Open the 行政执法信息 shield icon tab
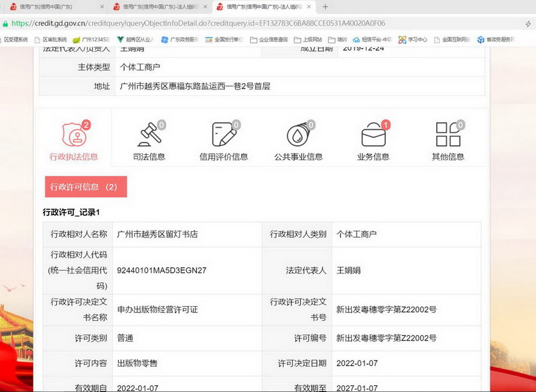 (74, 134)
